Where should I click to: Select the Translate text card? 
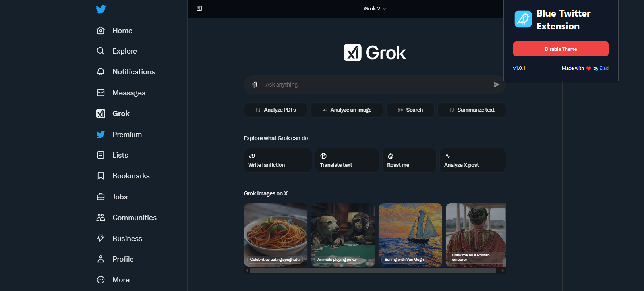(347, 160)
